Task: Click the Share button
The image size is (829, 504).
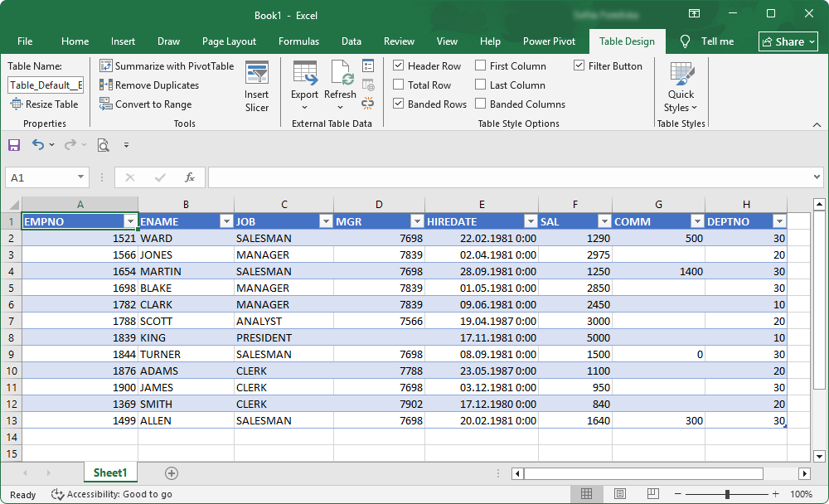Action: [x=786, y=41]
